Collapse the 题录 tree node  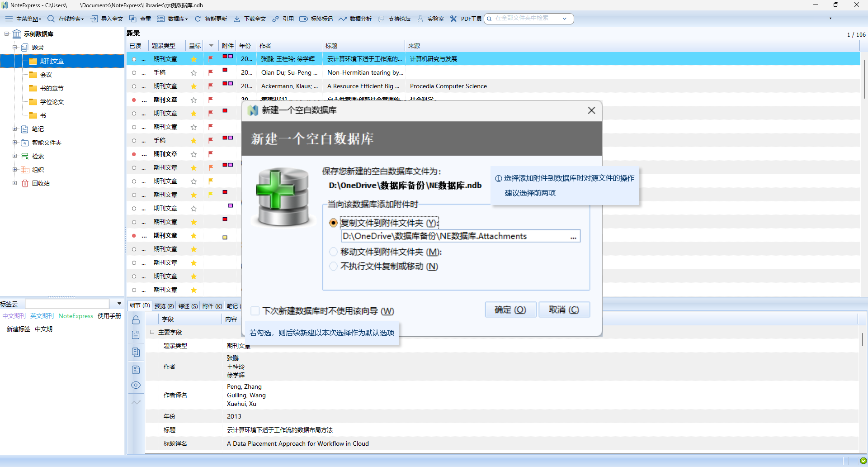(x=15, y=48)
